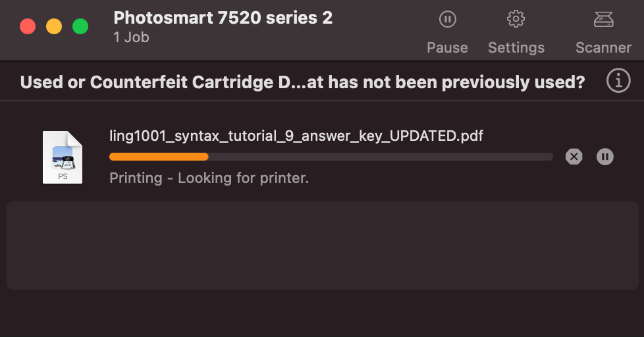
Task: Click "Printing - Looking for printer" status text
Action: (x=209, y=178)
